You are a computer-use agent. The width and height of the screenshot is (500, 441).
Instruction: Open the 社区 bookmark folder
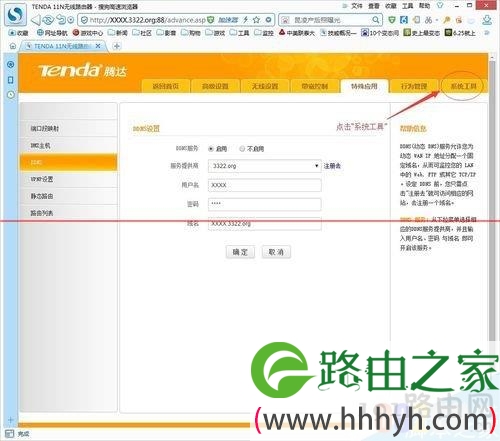pos(142,33)
